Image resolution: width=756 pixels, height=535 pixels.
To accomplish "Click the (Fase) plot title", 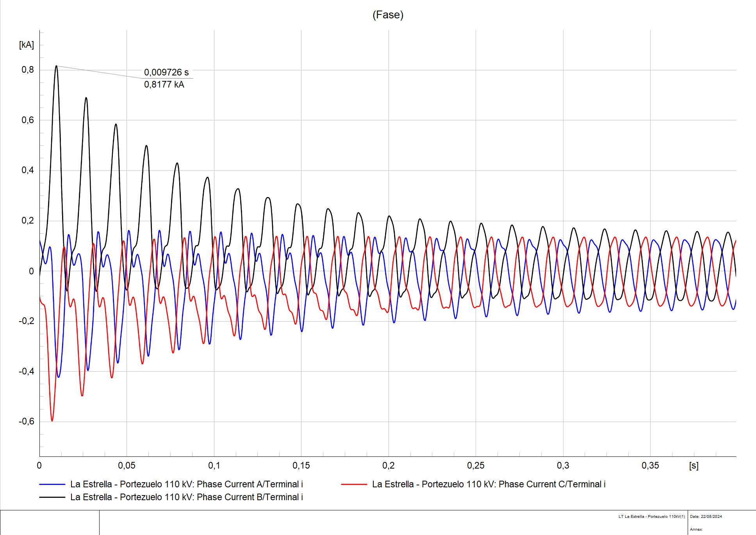I will click(388, 15).
